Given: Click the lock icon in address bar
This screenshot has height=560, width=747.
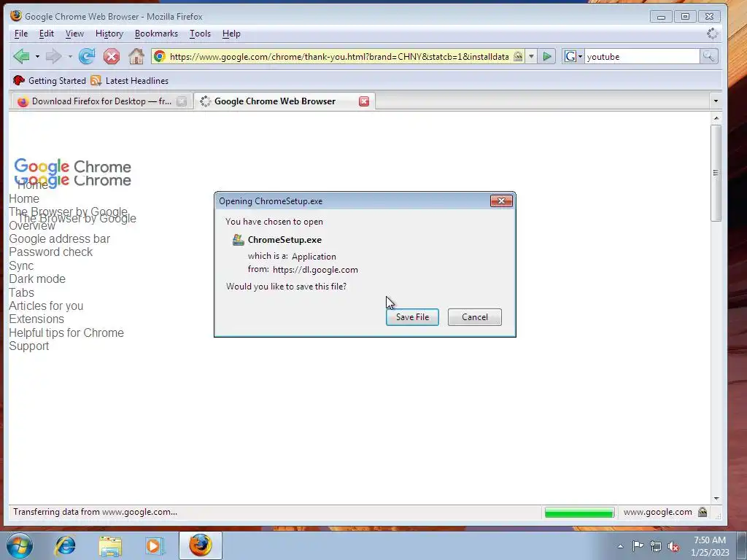Looking at the screenshot, I should click(x=518, y=57).
